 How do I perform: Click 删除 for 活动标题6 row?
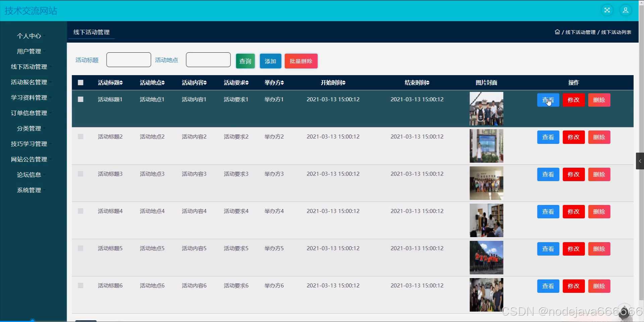(x=599, y=286)
